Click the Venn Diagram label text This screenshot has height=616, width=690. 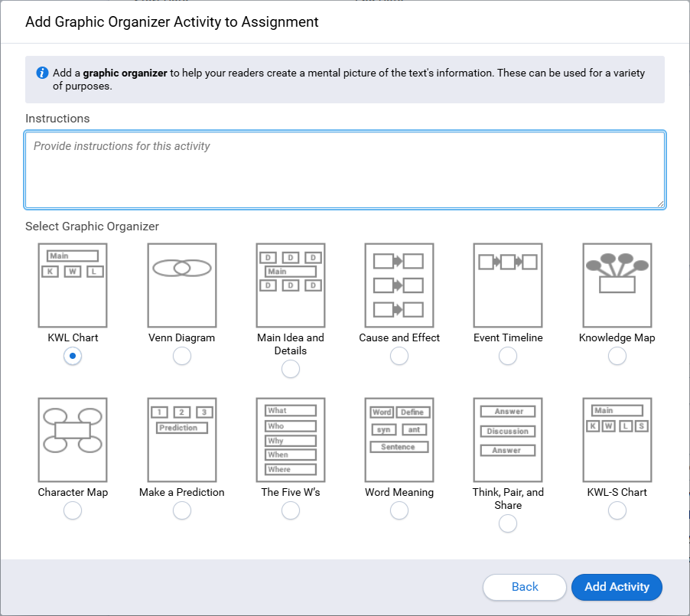[x=182, y=337]
